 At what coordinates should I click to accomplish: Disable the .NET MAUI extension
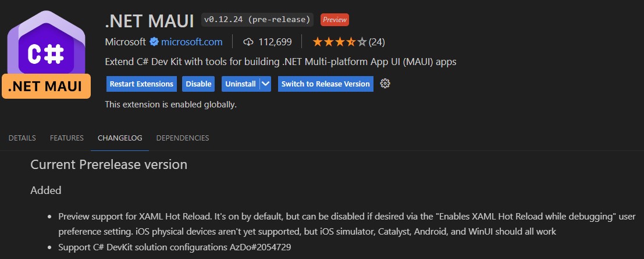pos(198,84)
